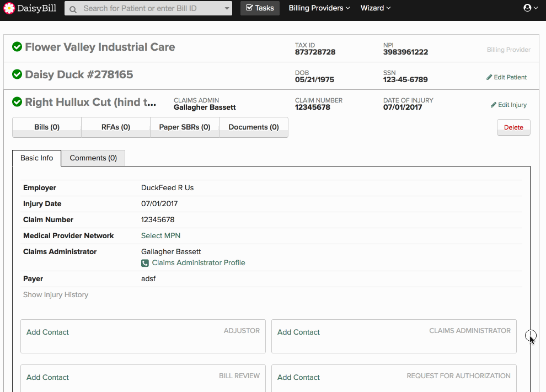Click the DaisyBill flower logo icon
Screen dimensions: 546x392
pyautogui.click(x=9, y=8)
